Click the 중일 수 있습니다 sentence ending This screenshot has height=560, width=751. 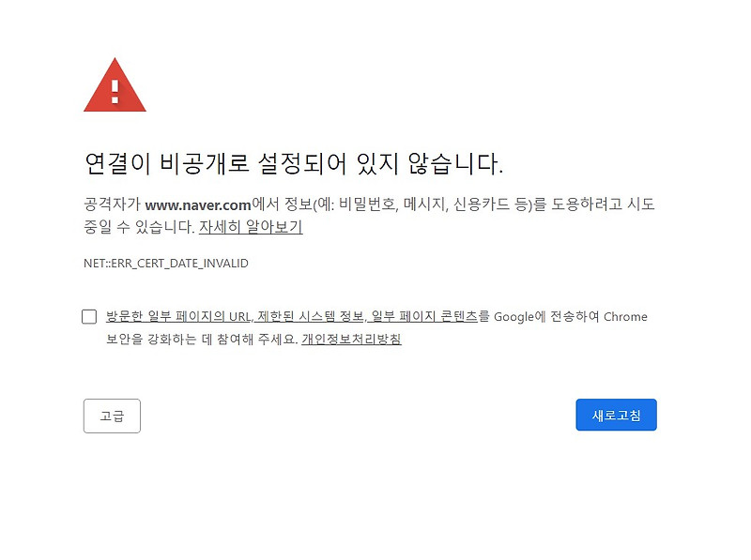coord(139,226)
